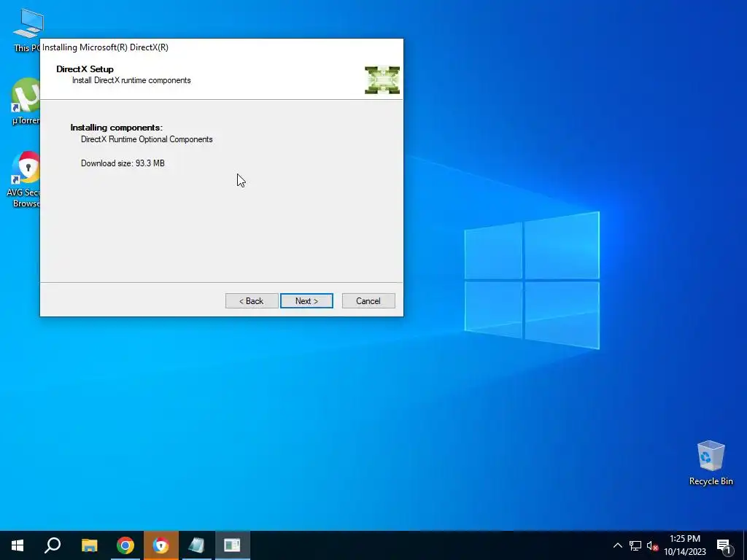Open the Recycle Bin on the desktop
747x560 pixels.
[711, 463]
